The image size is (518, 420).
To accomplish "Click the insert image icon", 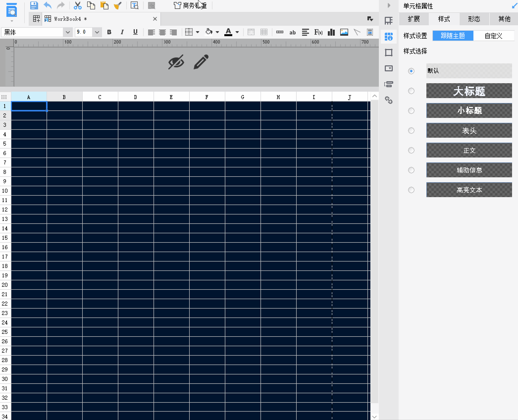I will 344,32.
